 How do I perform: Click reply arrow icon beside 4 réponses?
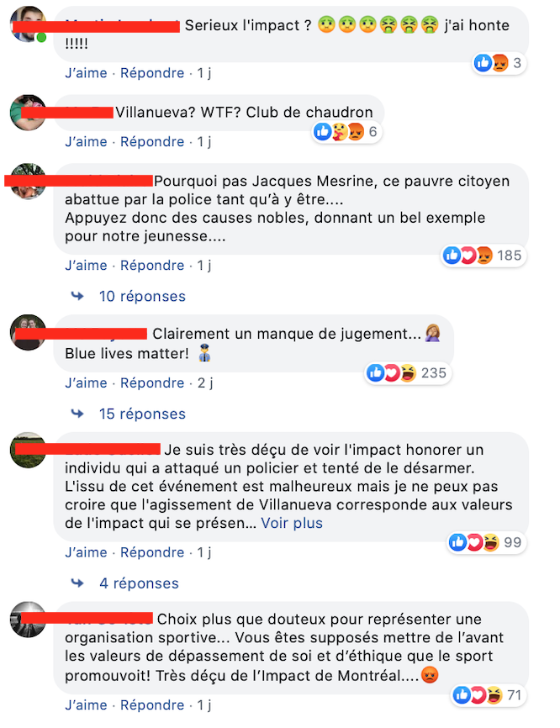[77, 583]
